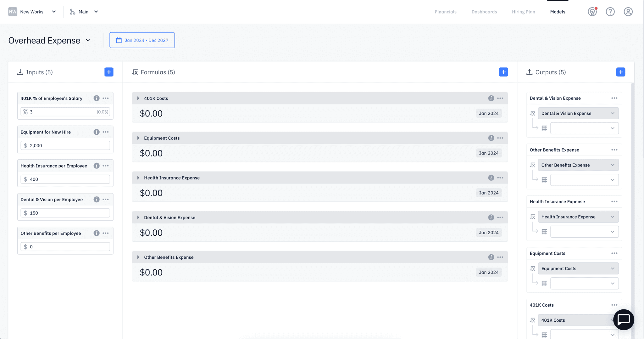Viewport: 644px width, 339px height.
Task: Edit the Health Insurance per Employee amount field
Action: click(x=65, y=179)
